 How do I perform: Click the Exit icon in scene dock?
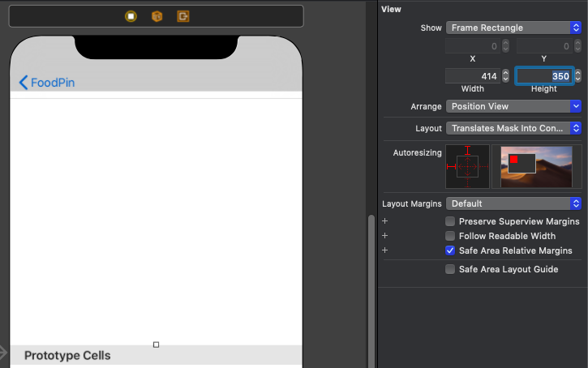click(x=183, y=16)
